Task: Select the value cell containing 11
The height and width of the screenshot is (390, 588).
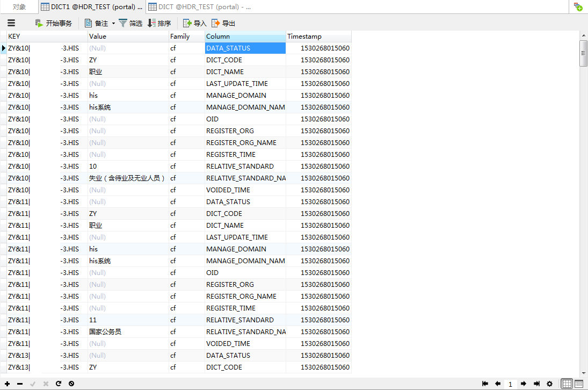Action: click(128, 320)
